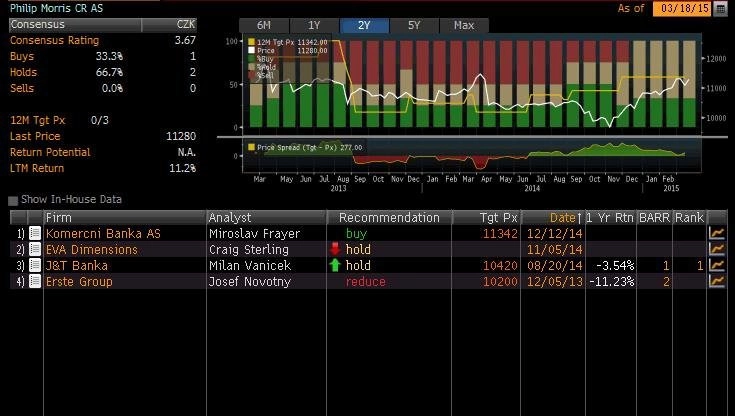
Task: Click the Last Price value 11280
Action: pos(181,136)
